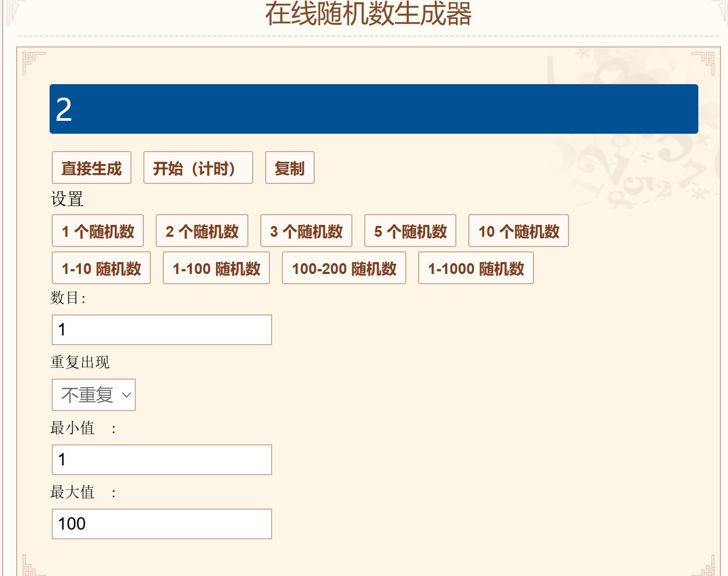Choose the 3 个随机数 preset
Screen dimensions: 728x576
(x=306, y=231)
